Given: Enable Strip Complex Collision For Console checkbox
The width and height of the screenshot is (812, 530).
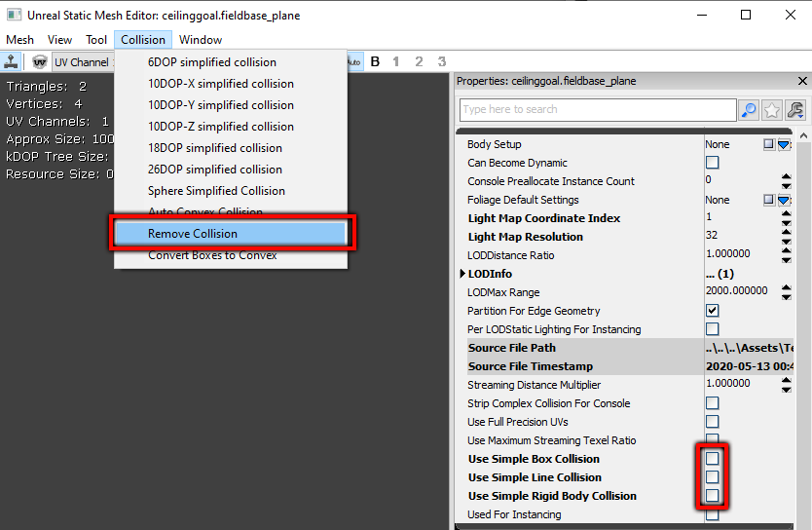Looking at the screenshot, I should tap(712, 403).
